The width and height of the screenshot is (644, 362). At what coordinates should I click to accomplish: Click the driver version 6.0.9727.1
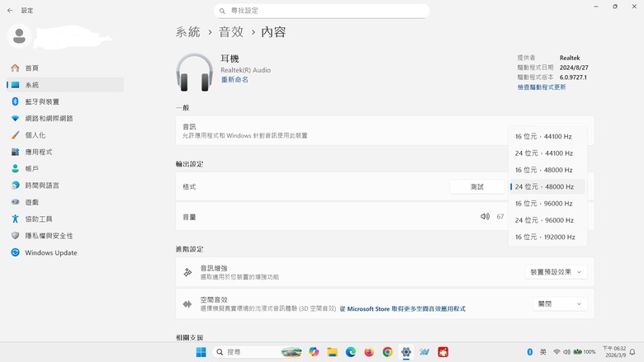573,78
